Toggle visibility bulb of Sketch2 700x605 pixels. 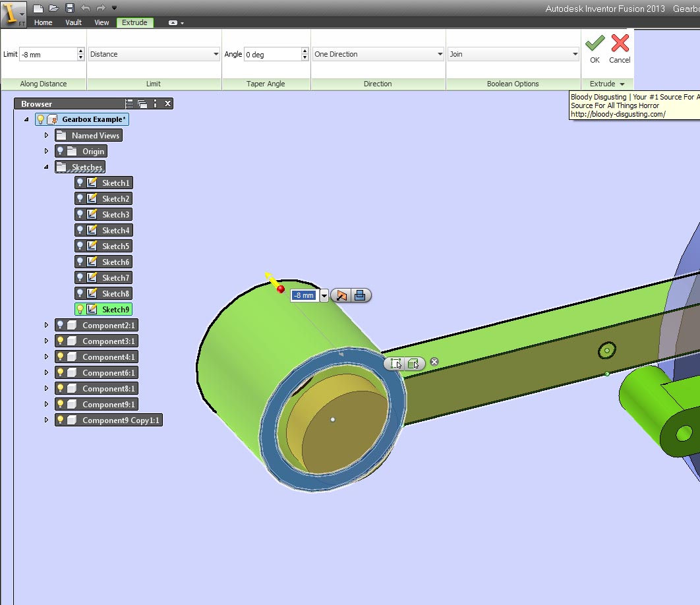pos(80,198)
